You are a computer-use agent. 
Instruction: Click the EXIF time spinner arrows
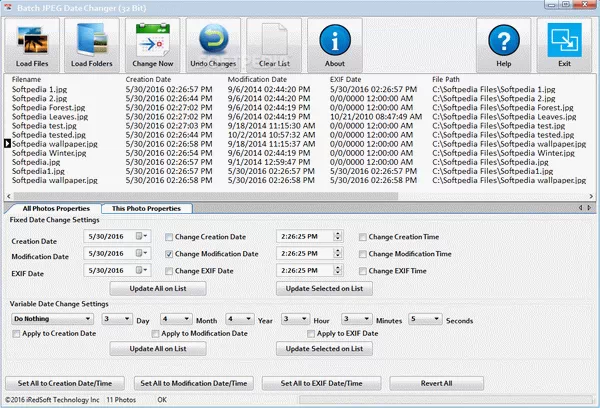click(x=338, y=270)
